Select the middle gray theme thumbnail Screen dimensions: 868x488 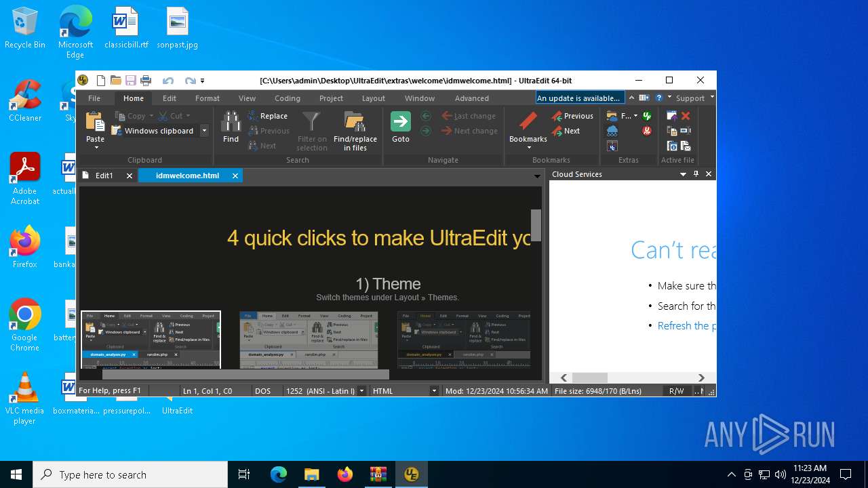coord(309,340)
